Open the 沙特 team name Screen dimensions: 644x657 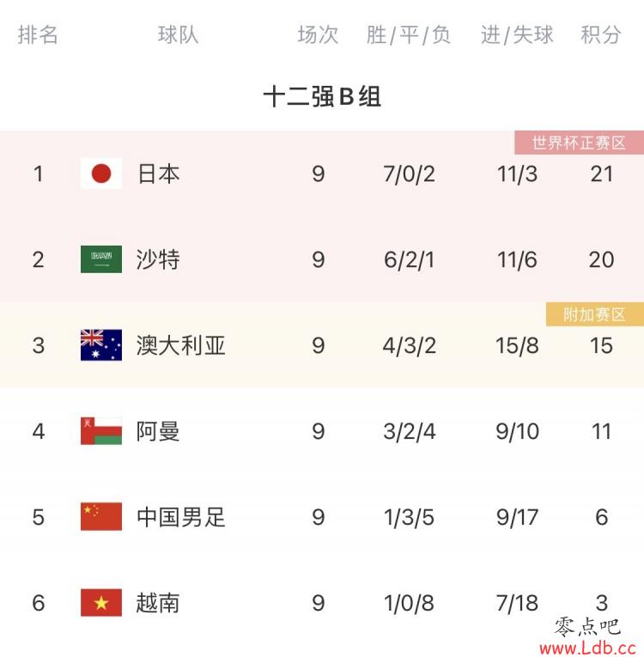pos(158,259)
